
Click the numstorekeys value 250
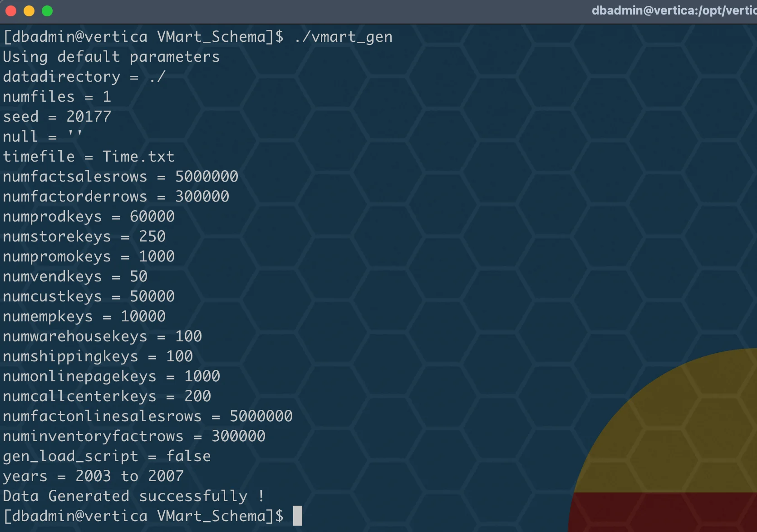point(152,236)
